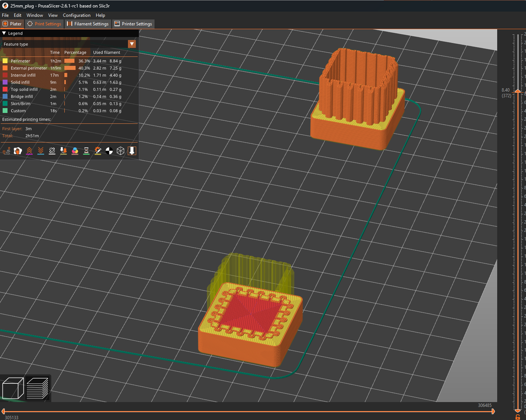526x420 pixels.
Task: Toggle shells wireframe cube icon
Action: (120, 151)
